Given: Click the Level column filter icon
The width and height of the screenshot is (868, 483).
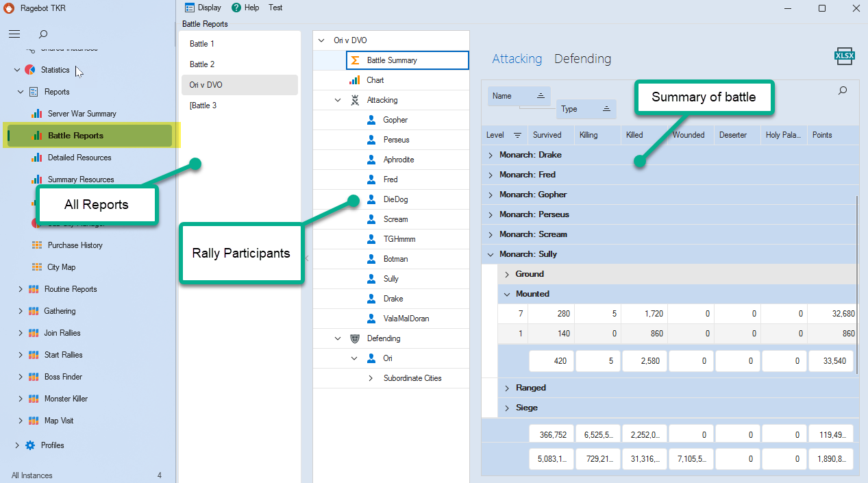Looking at the screenshot, I should (x=517, y=135).
